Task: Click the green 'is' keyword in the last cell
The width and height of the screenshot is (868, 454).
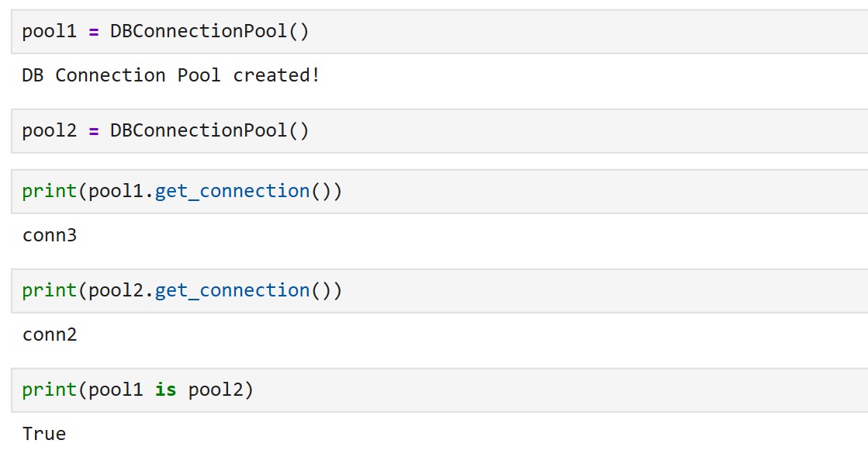Action: coord(165,390)
